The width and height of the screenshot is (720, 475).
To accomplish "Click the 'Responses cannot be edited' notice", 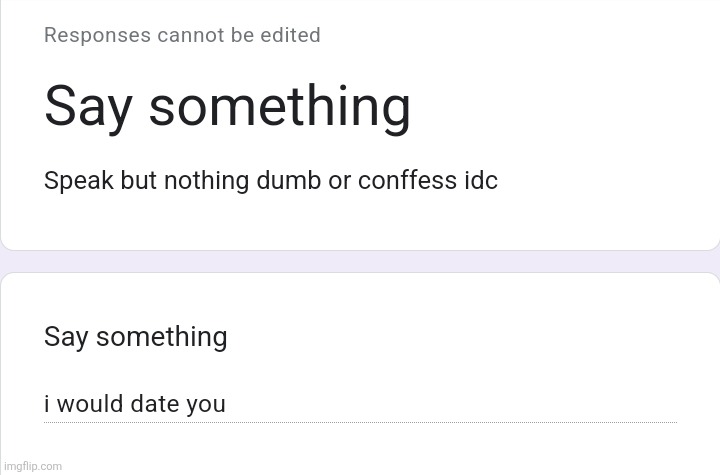I will point(182,35).
